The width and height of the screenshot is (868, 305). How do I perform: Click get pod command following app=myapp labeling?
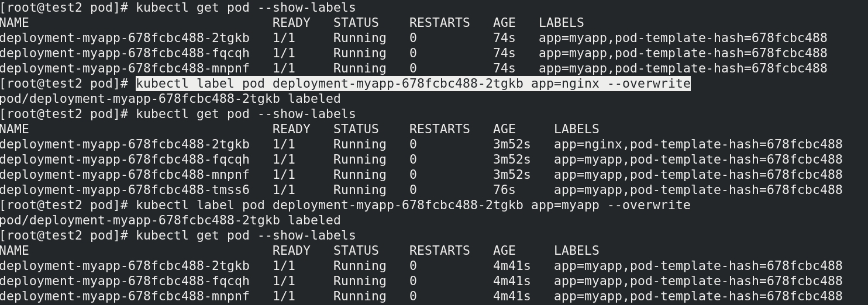point(246,235)
